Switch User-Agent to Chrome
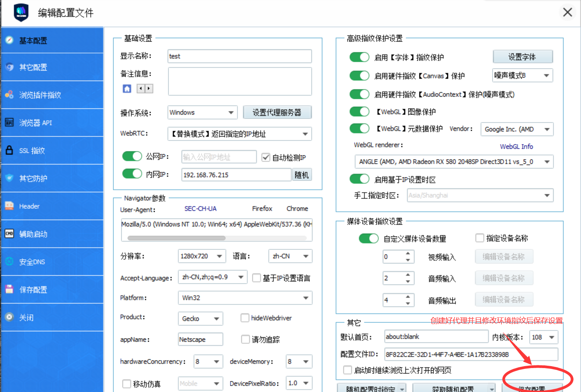 (297, 209)
